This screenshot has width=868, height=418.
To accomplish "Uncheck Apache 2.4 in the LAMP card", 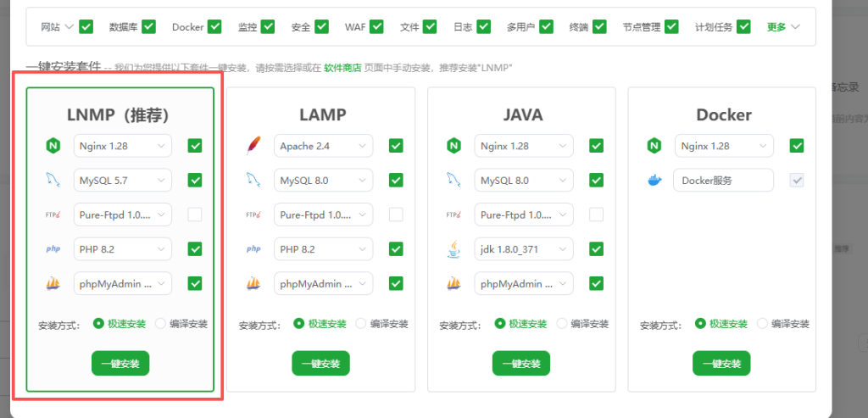I will coord(396,146).
